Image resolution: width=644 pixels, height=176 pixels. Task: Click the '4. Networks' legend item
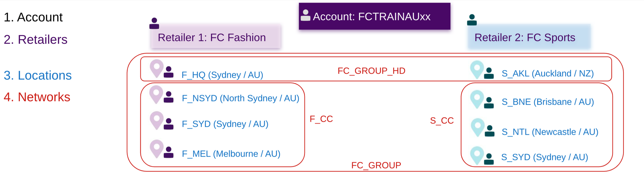coord(37,97)
